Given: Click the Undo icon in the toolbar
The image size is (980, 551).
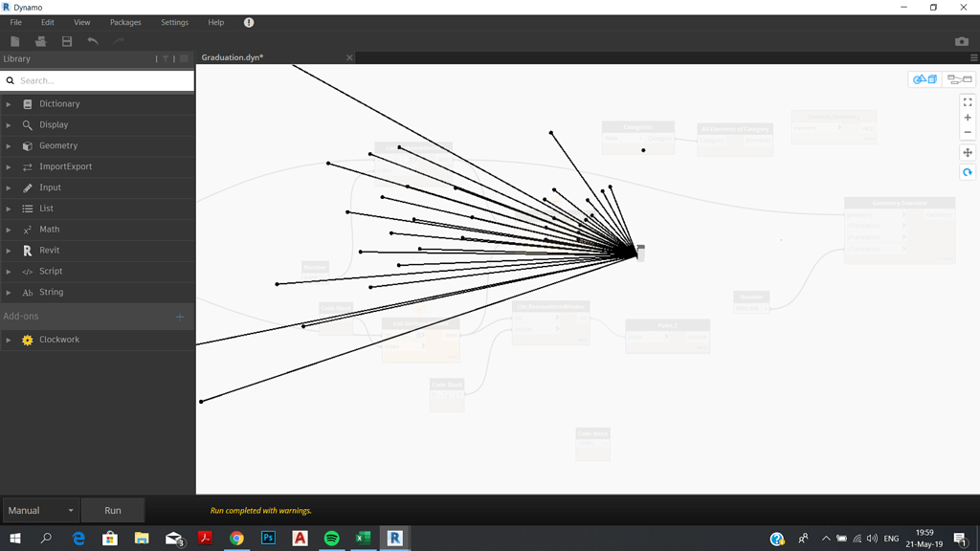Looking at the screenshot, I should [x=93, y=40].
